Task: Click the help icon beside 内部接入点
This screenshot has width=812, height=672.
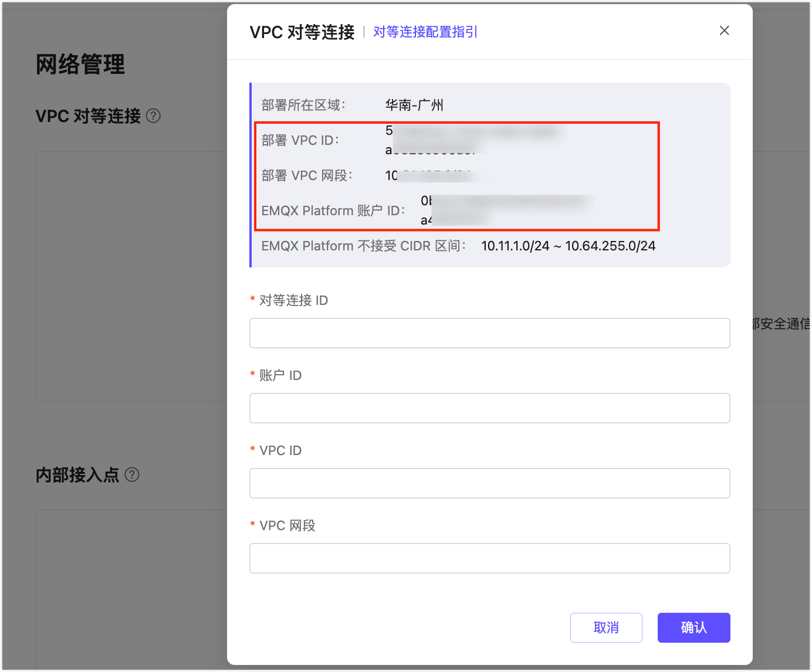Action: coord(132,475)
